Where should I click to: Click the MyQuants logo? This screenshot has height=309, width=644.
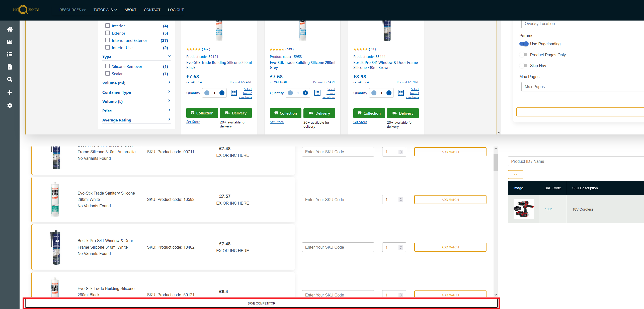pos(26,10)
